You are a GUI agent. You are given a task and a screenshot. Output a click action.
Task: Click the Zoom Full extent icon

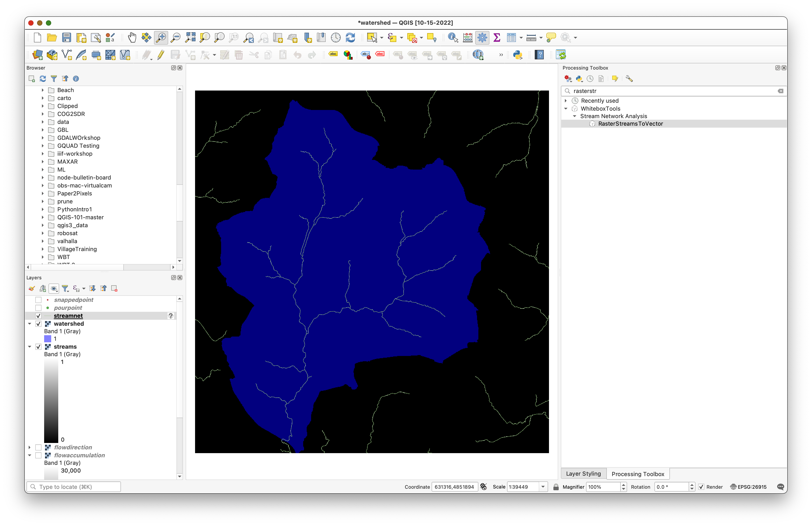190,38
